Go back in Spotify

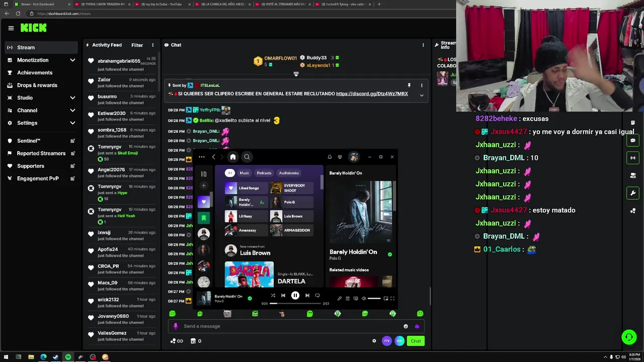point(213,157)
